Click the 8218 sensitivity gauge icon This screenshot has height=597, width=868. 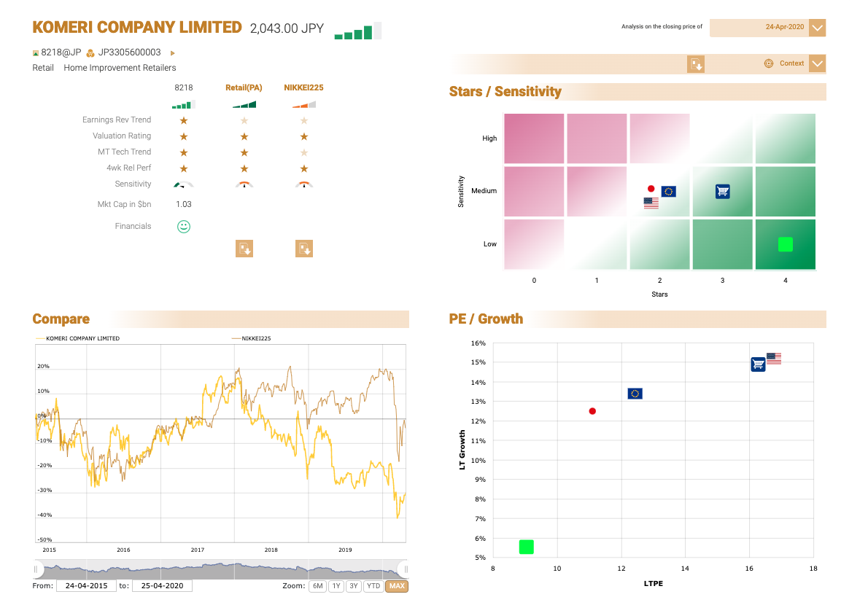click(184, 185)
